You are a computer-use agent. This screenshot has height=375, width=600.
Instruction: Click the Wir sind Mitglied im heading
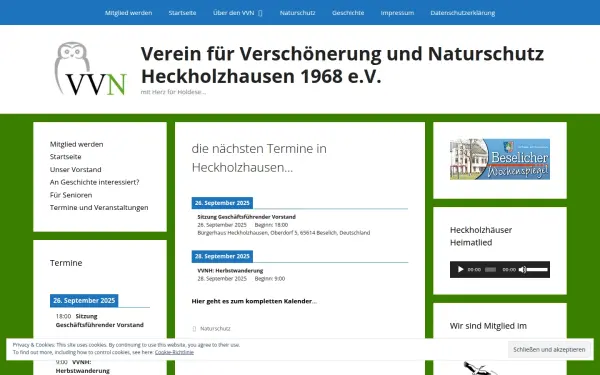[488, 326]
